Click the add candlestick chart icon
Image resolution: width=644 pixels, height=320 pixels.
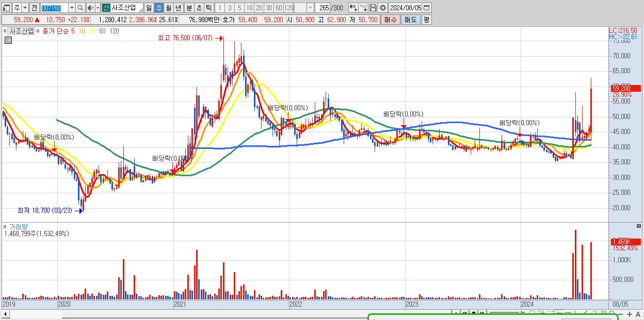click(353, 8)
